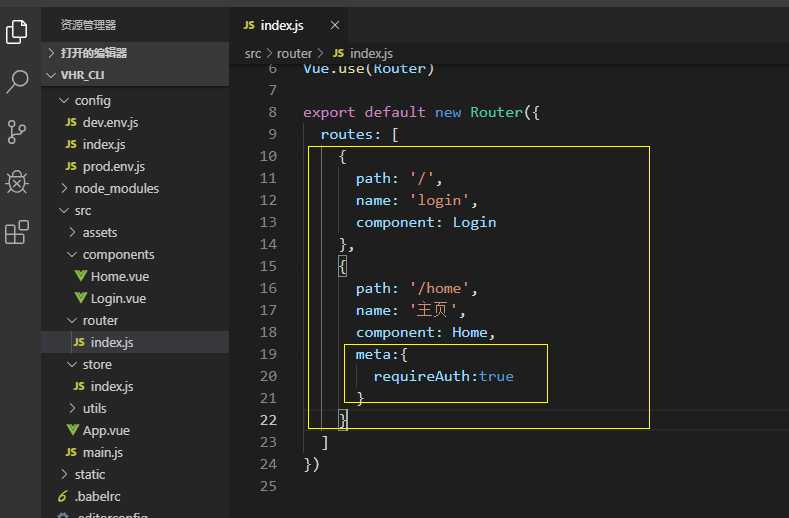Select the index.js editor tab

(289, 25)
